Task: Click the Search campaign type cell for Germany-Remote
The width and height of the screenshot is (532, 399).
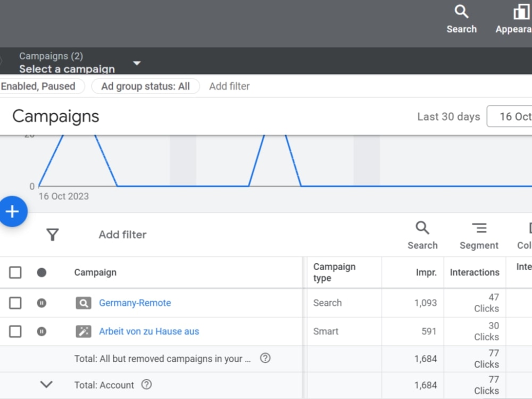Action: tap(327, 303)
